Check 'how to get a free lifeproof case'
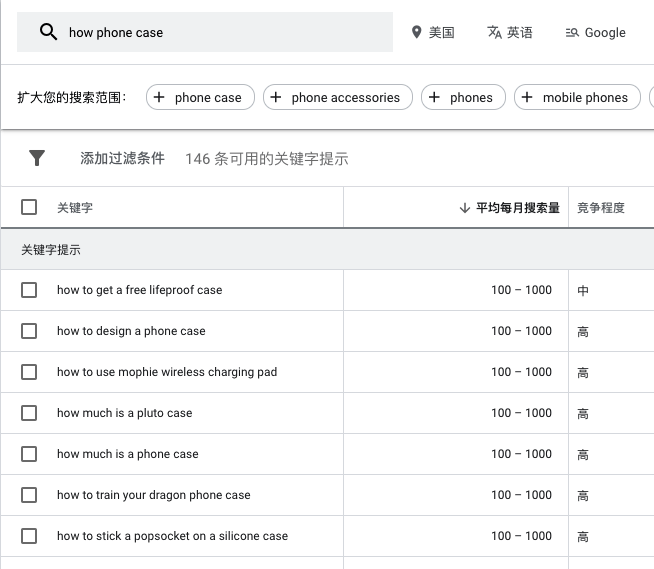This screenshot has height=569, width=654. pos(29,290)
